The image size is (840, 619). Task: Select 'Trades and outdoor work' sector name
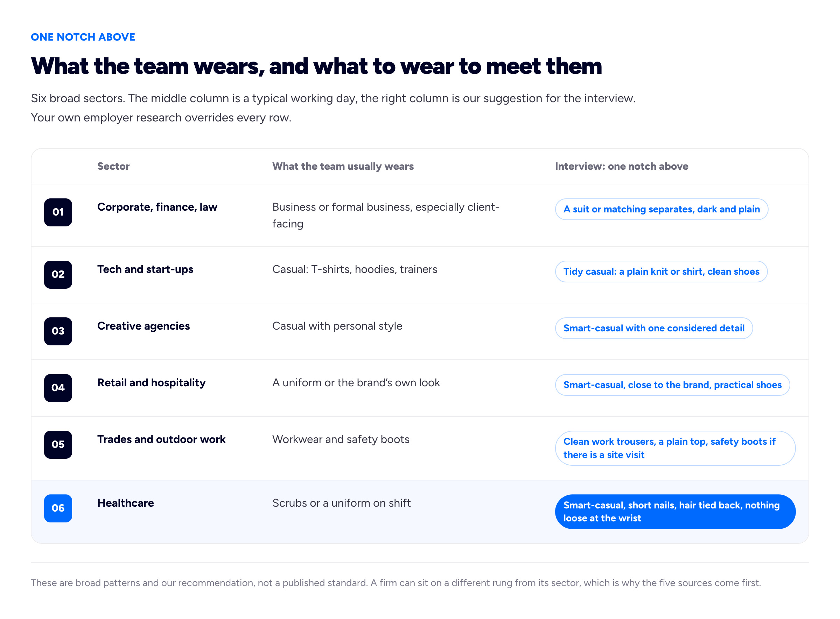(161, 439)
